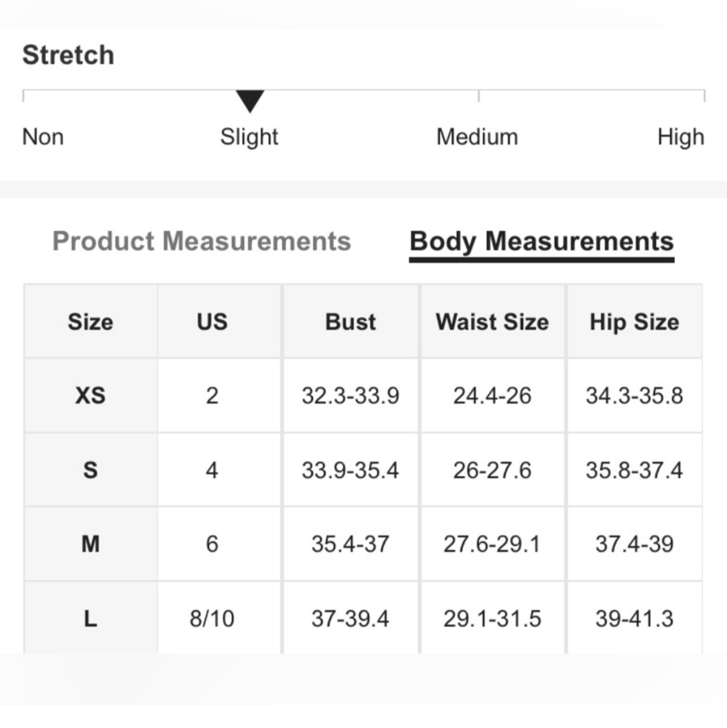Screen dimensions: 727x728
Task: Click the Bust column header
Action: coord(350,321)
